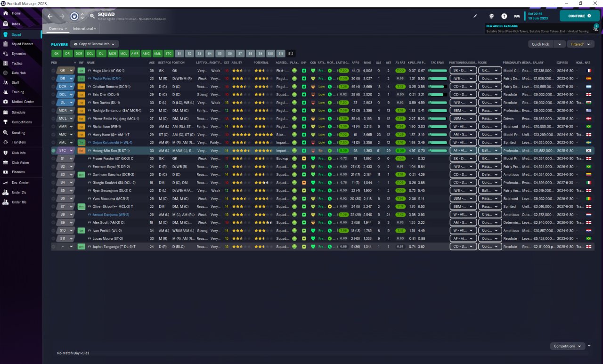Toggle pick selection for Ben Davies row
Screen dimensions: 603x364
tap(54, 103)
